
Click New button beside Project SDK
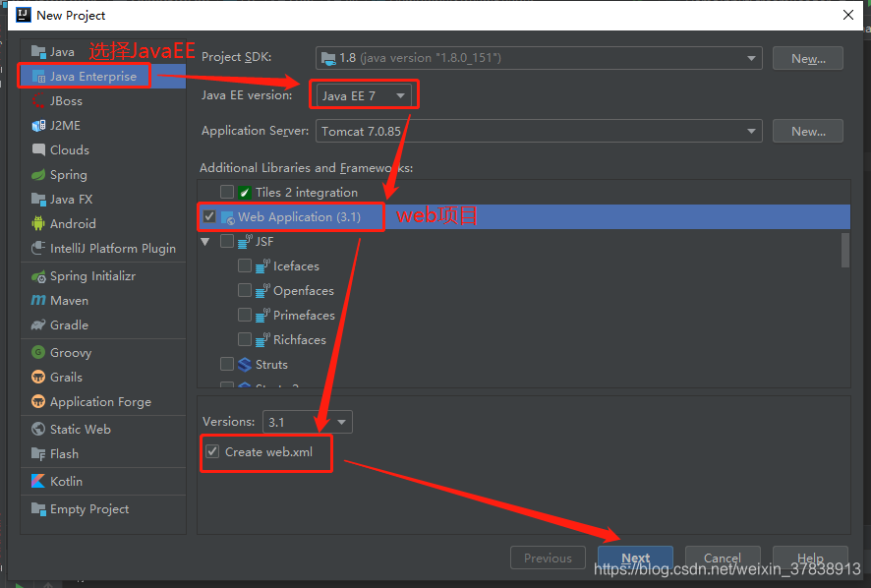tap(808, 58)
